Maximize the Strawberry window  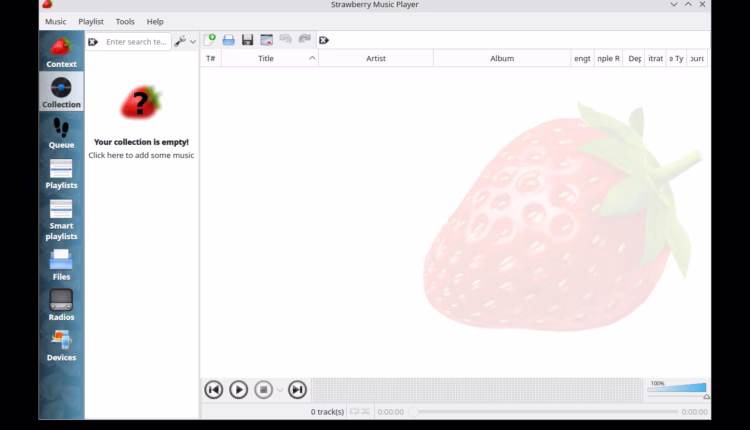(x=688, y=4)
